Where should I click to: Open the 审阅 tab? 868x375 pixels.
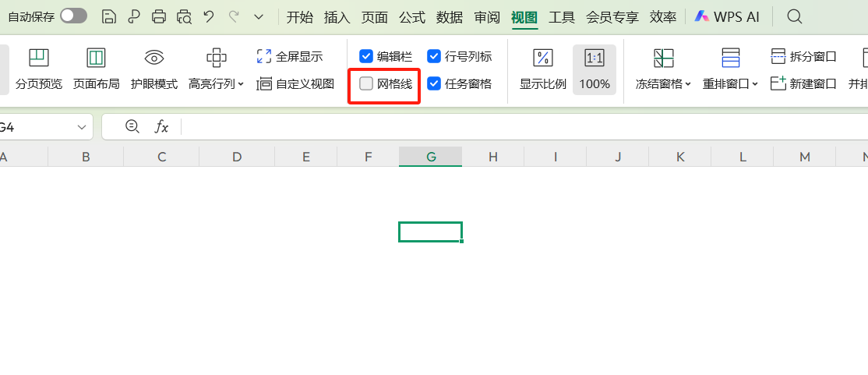[487, 17]
